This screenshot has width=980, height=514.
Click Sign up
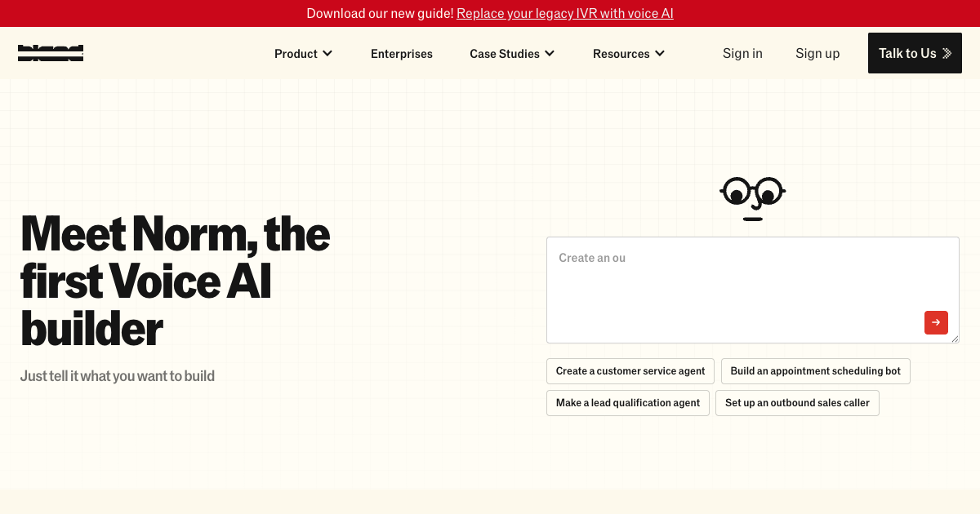pyautogui.click(x=817, y=53)
